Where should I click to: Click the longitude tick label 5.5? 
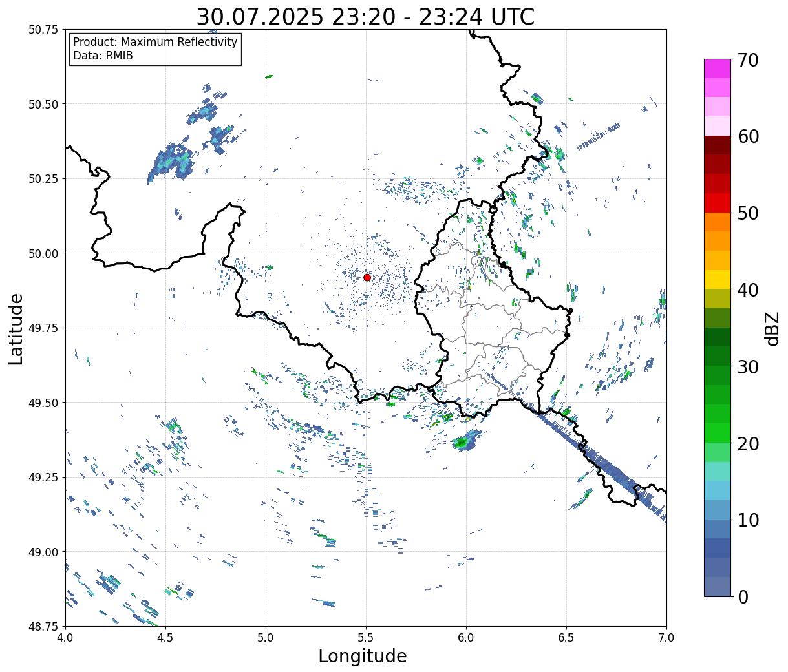(x=366, y=638)
